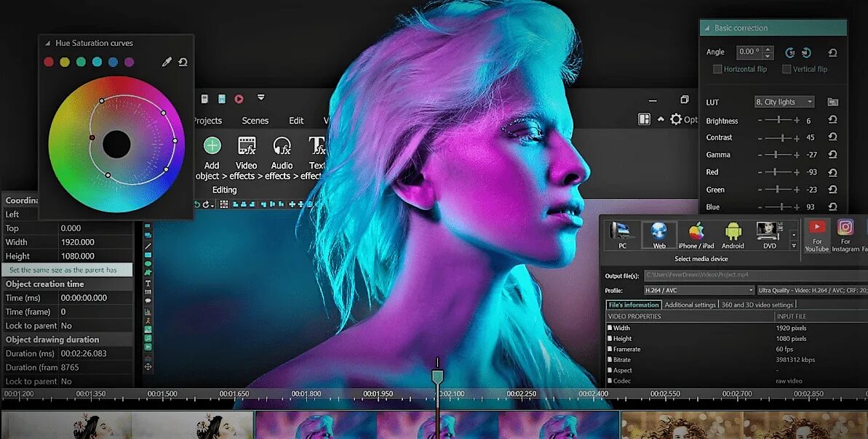The image size is (868, 439).
Task: Reset the Contrast value
Action: pos(832,137)
